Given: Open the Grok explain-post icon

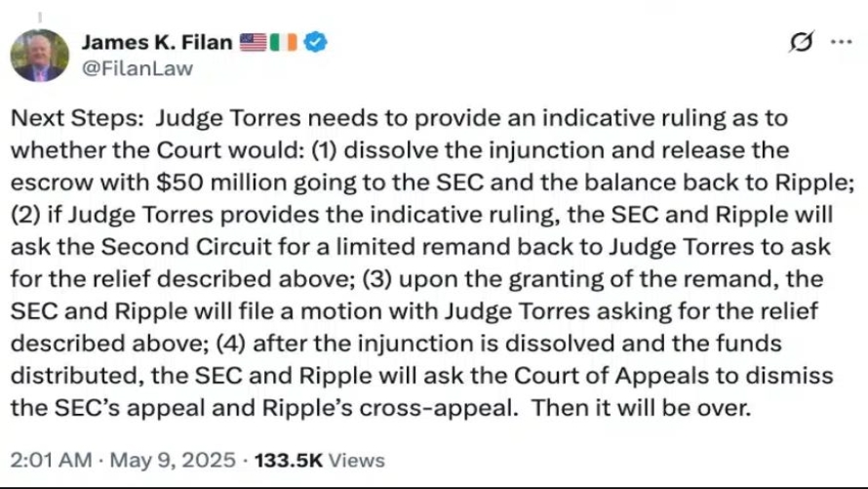Looking at the screenshot, I should click(x=801, y=42).
